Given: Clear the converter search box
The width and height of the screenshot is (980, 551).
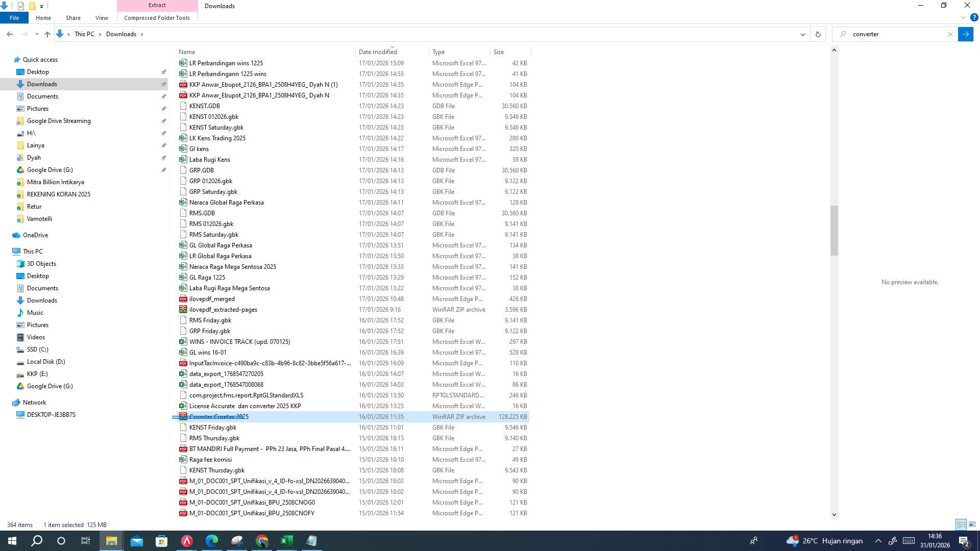Looking at the screenshot, I should pos(950,34).
